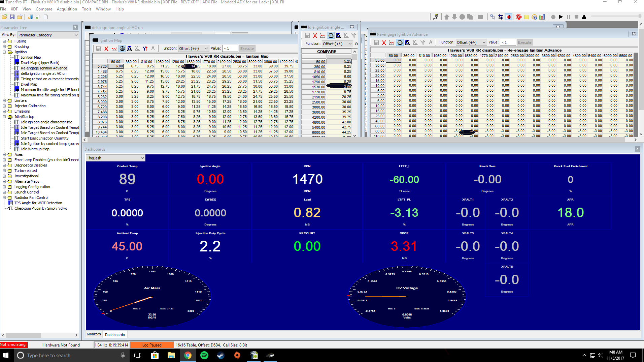This screenshot has width=644, height=362.
Task: Toggle delta icon in Re-engage Ignition Advance window
Action: (x=407, y=42)
